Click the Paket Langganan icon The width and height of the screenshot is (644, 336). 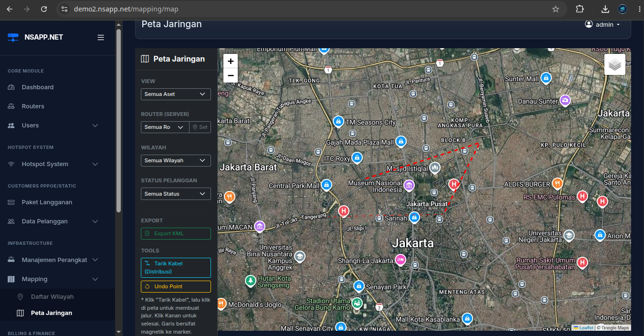tap(11, 202)
